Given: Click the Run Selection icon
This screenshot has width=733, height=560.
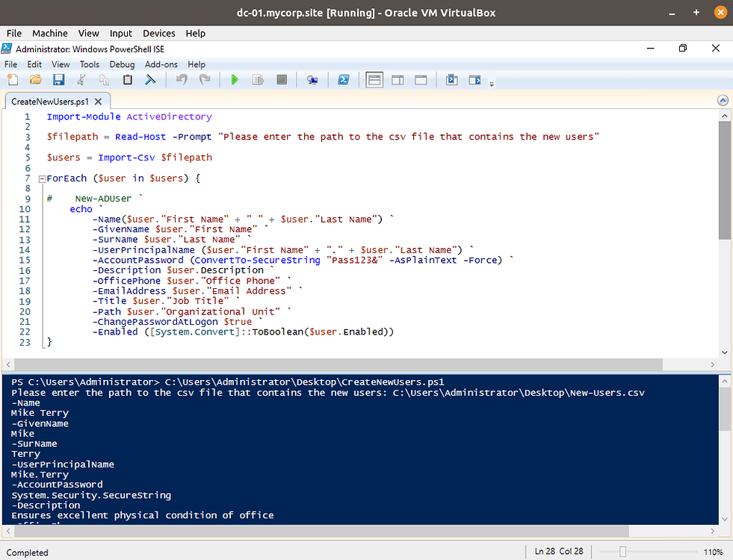Looking at the screenshot, I should [259, 80].
